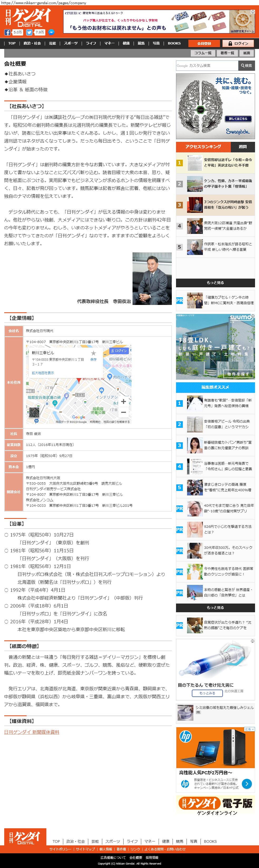Image resolution: width=259 pixels, height=868 pixels.
Task: Open ranking 3 article about 3つのジンクス
Action: (216, 205)
